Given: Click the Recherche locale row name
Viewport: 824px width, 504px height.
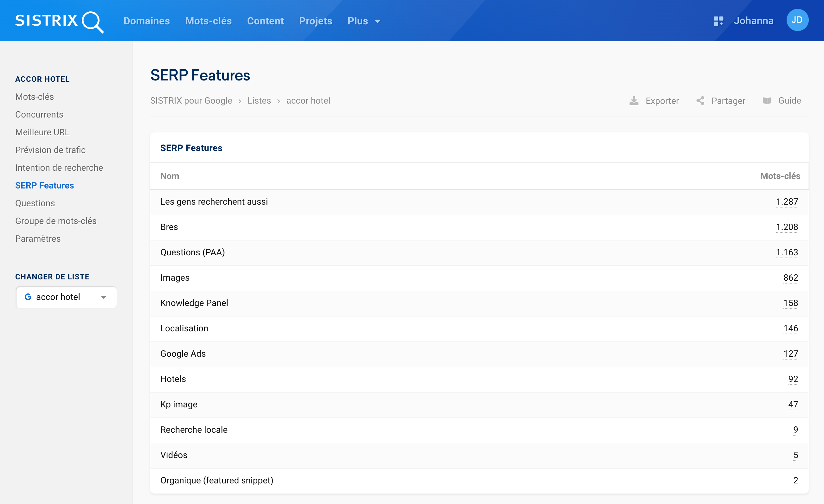Looking at the screenshot, I should (x=194, y=430).
